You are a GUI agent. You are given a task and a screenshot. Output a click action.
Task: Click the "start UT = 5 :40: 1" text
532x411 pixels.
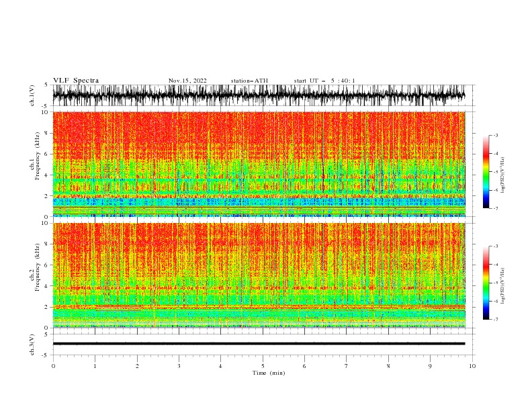pyautogui.click(x=324, y=81)
